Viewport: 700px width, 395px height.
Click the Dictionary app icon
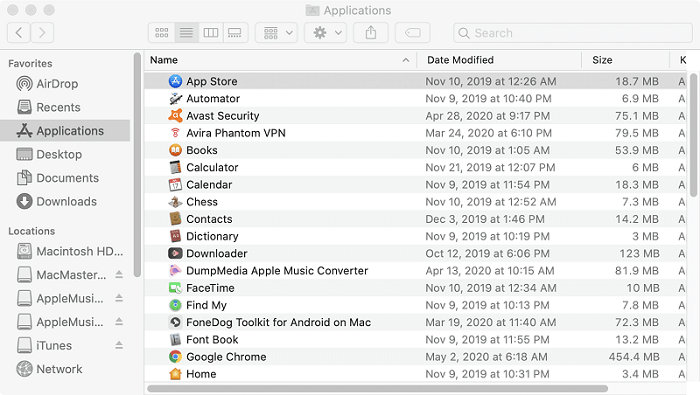(175, 236)
